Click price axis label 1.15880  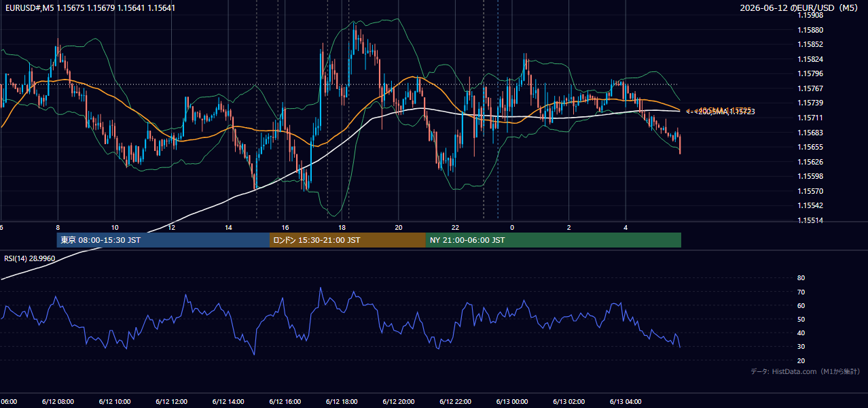[x=811, y=30]
